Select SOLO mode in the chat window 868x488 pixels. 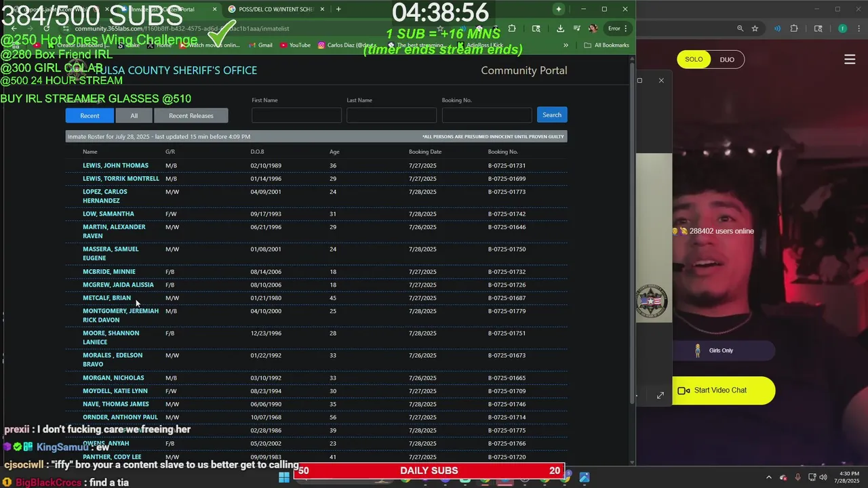point(694,60)
